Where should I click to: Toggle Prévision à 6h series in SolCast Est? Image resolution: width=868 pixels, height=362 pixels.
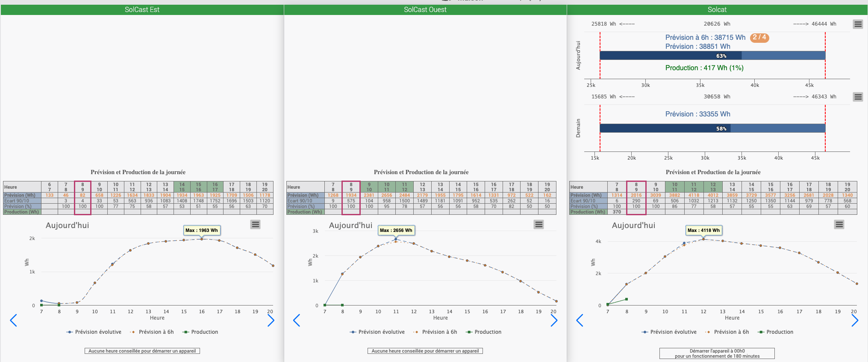click(152, 332)
